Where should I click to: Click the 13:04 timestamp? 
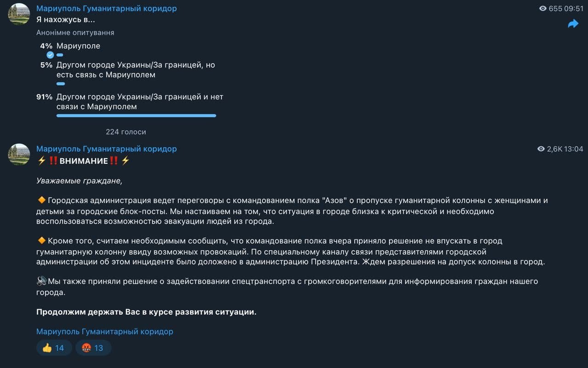coord(574,149)
